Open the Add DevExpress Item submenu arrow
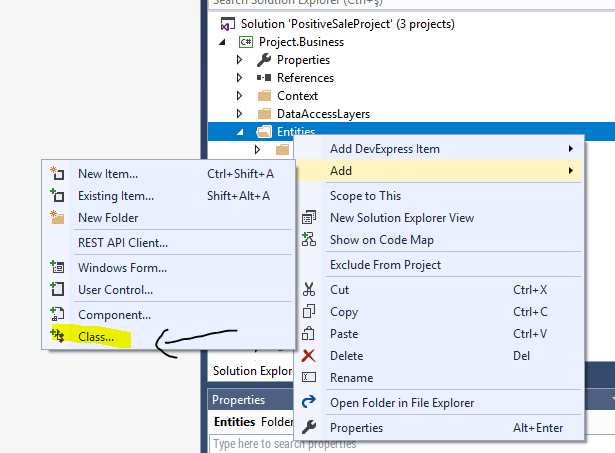 coord(571,149)
